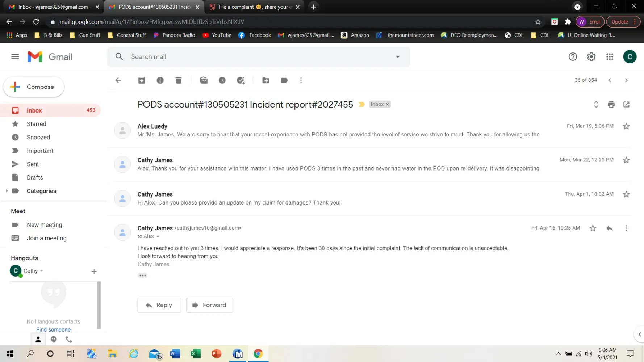Click the Move to folder icon
The width and height of the screenshot is (644, 362).
point(266,80)
